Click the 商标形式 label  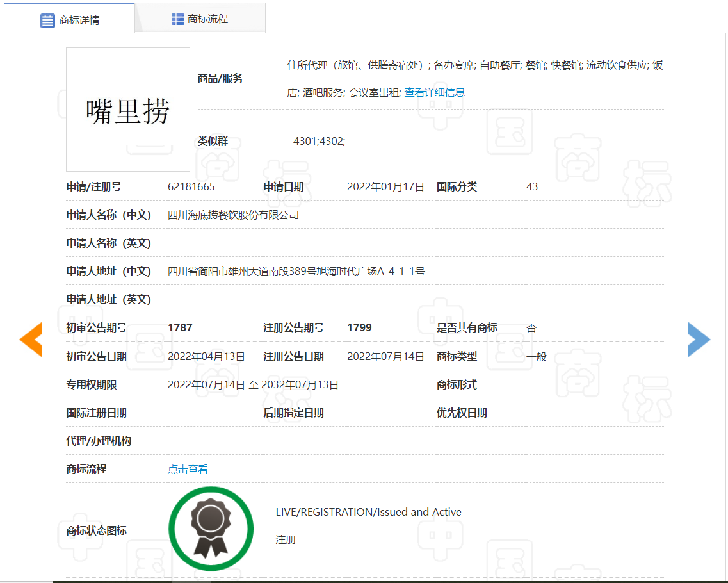457,384
